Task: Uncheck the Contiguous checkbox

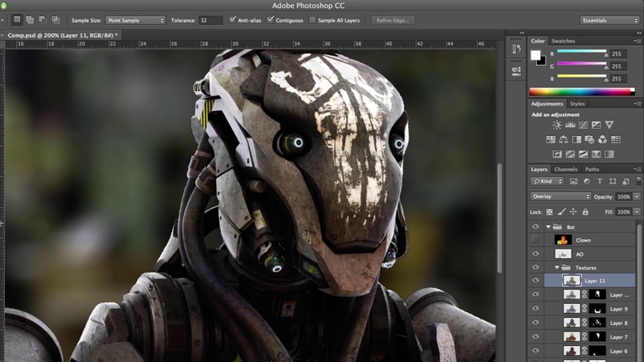Action: pyautogui.click(x=270, y=19)
